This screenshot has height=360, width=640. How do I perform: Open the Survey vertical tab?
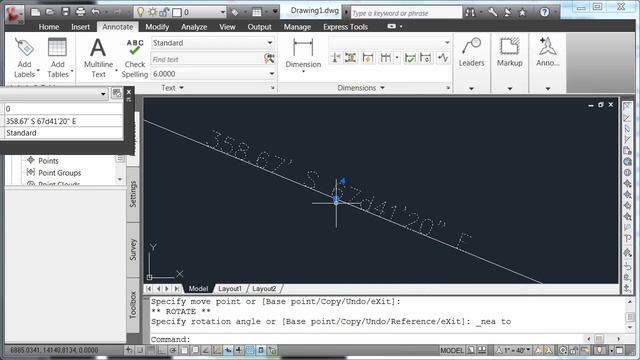click(133, 250)
